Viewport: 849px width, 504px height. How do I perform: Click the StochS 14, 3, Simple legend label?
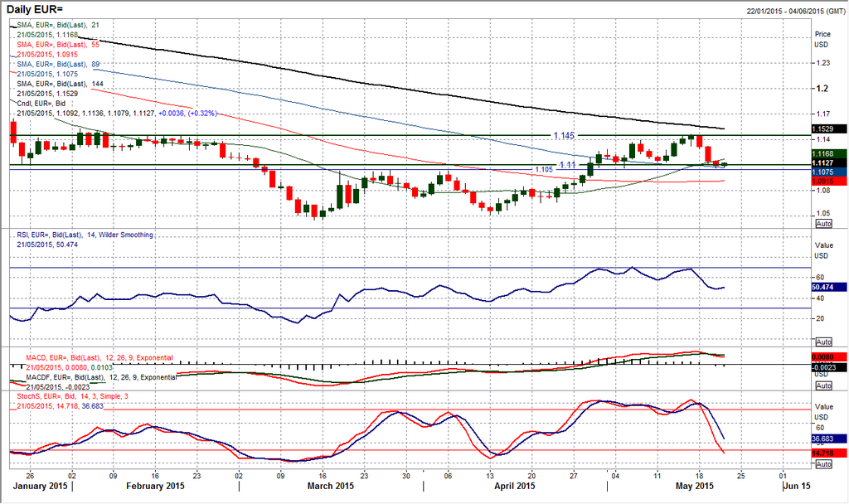(73, 396)
